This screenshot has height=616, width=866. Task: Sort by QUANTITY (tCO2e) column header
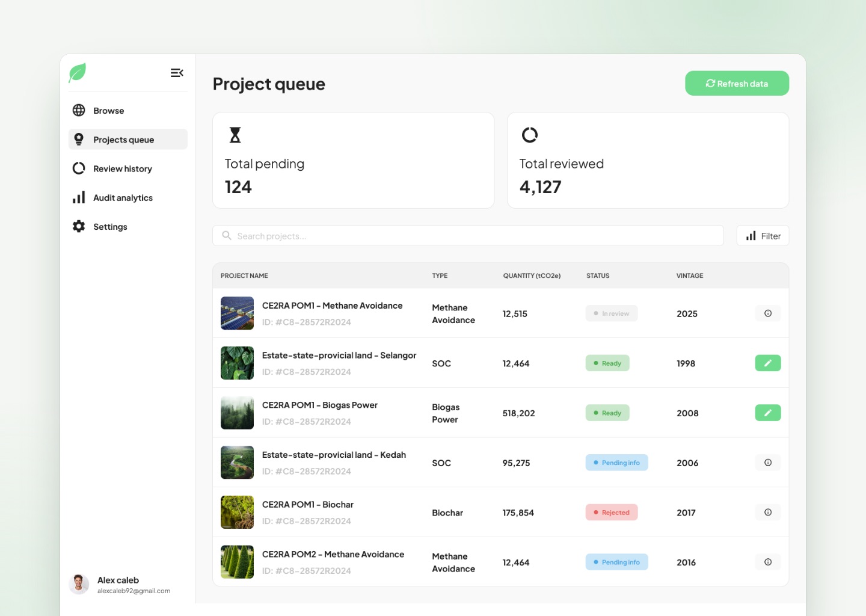click(532, 276)
